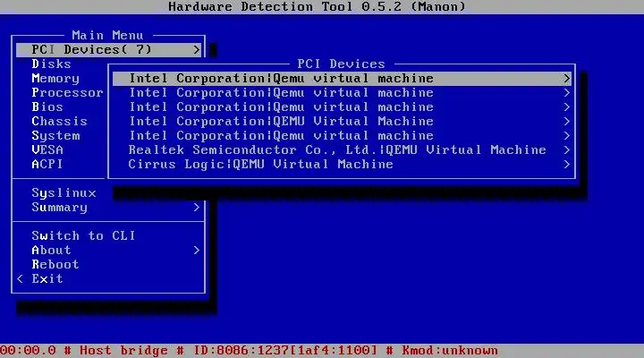Viewport: 644px width, 358px height.
Task: Expand the About submenu arrow
Action: [x=196, y=250]
